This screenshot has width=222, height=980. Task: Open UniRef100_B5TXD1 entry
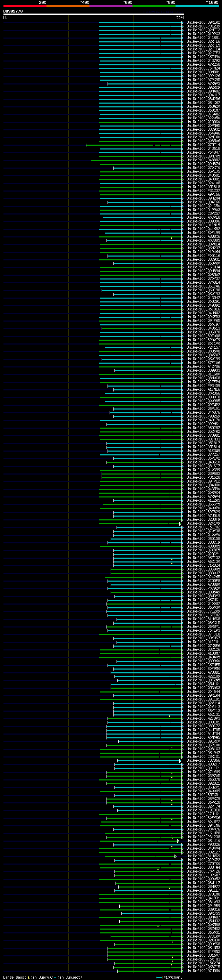click(x=203, y=795)
